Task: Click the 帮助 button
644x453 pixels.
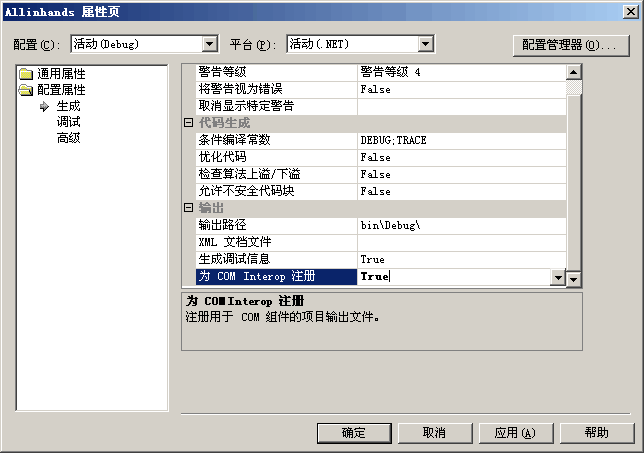Action: click(597, 433)
